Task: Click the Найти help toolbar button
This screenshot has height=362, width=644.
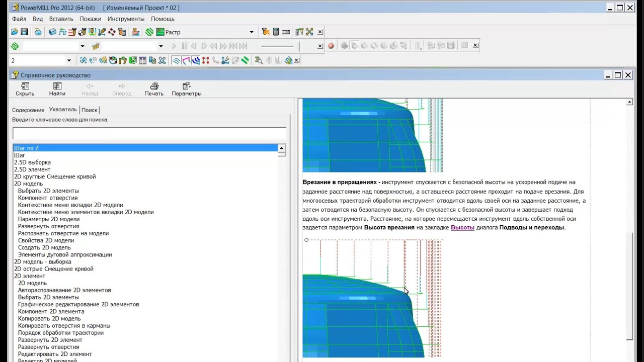Action: coord(57,89)
